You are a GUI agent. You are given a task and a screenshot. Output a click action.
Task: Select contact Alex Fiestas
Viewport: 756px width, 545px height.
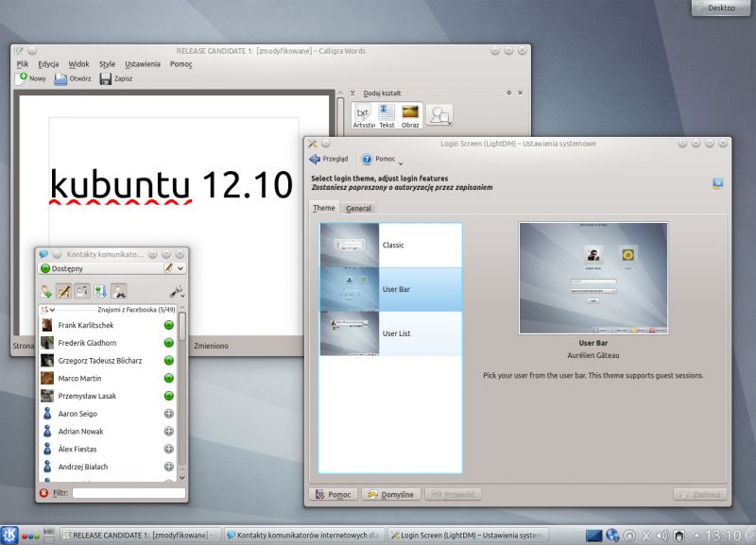point(107,449)
